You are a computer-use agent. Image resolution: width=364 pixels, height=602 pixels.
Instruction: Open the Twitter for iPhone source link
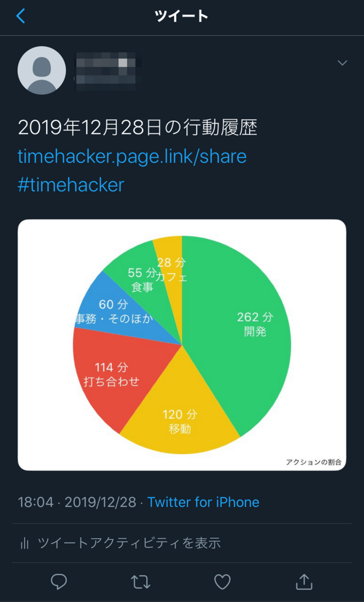pyautogui.click(x=203, y=502)
